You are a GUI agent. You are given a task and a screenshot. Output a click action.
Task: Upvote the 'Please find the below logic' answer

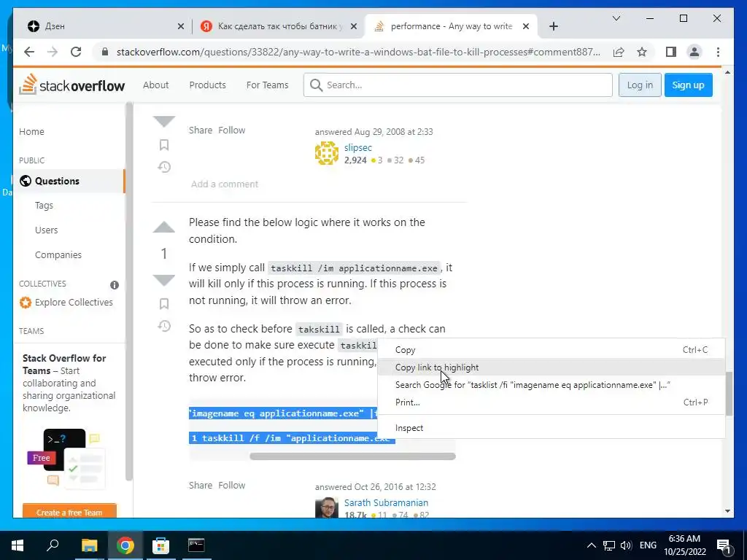pyautogui.click(x=164, y=227)
